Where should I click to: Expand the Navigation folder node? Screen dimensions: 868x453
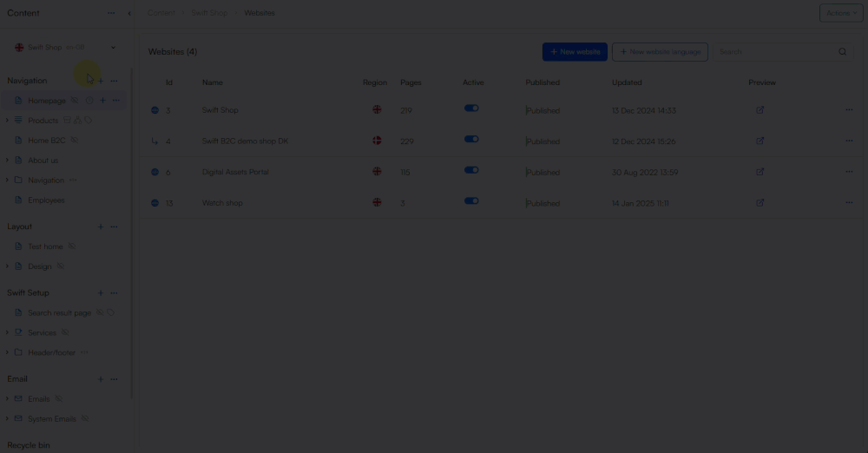pos(7,180)
